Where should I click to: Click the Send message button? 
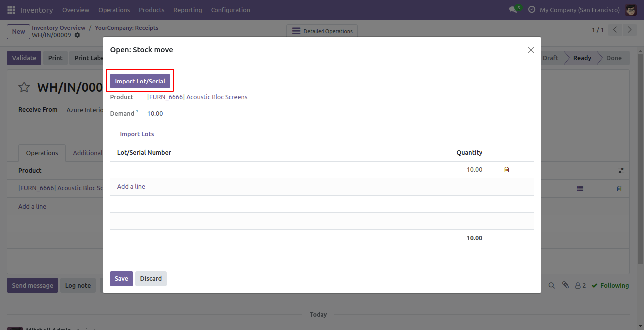coord(32,285)
